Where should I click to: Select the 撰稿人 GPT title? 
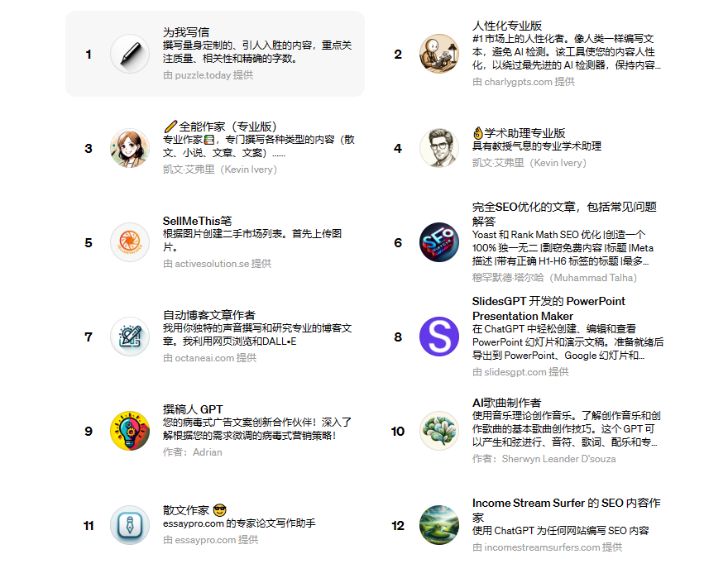click(x=193, y=409)
